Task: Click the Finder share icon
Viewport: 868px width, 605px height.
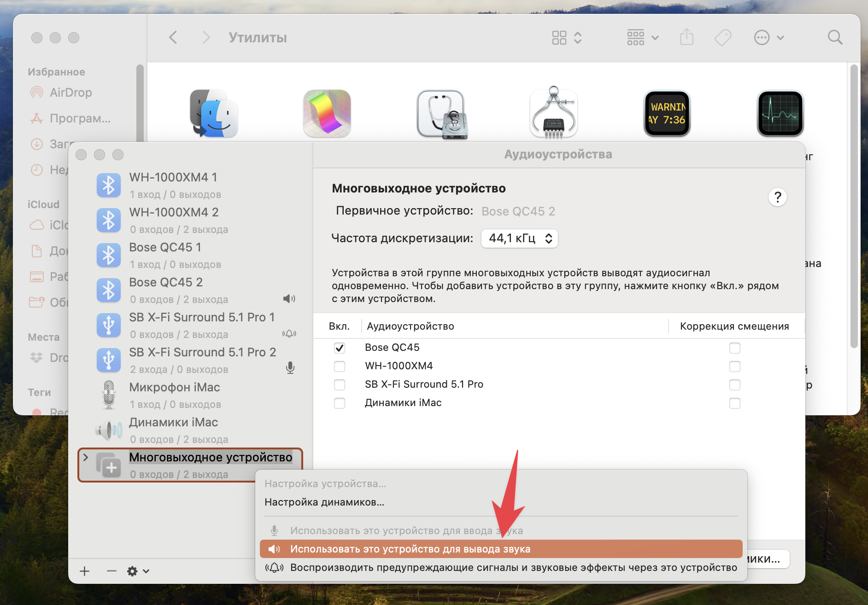Action: [686, 37]
